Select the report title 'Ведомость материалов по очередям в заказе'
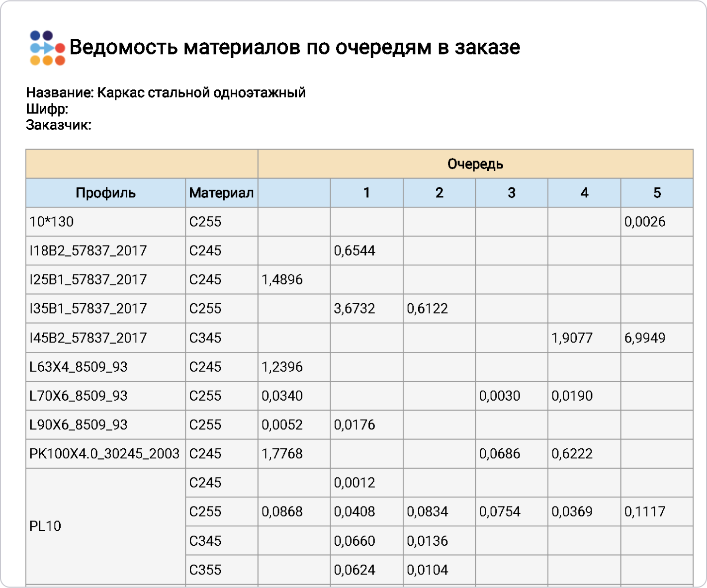 click(295, 47)
